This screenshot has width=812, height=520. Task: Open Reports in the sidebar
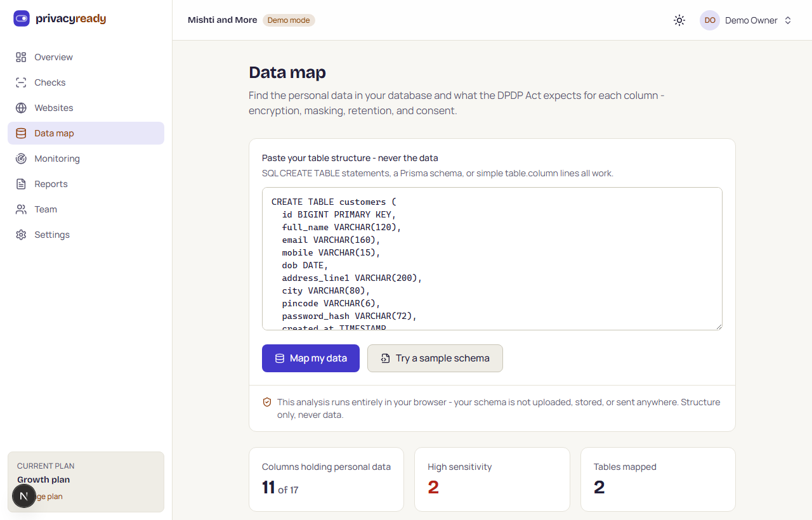(x=86, y=184)
